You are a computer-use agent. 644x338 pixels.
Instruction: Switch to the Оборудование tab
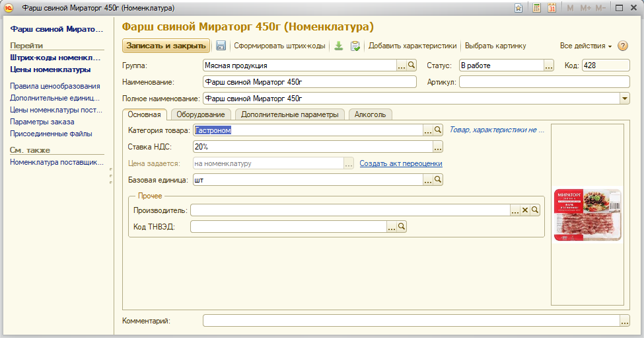point(201,114)
